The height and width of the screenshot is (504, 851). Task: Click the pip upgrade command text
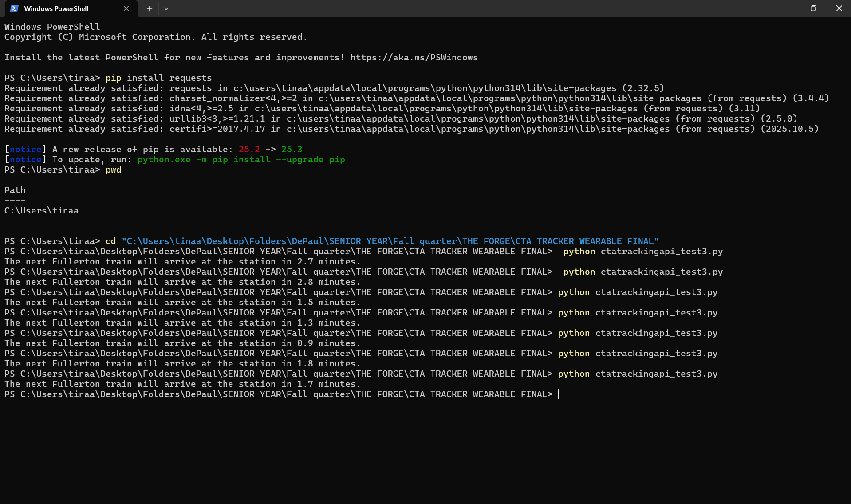click(241, 159)
